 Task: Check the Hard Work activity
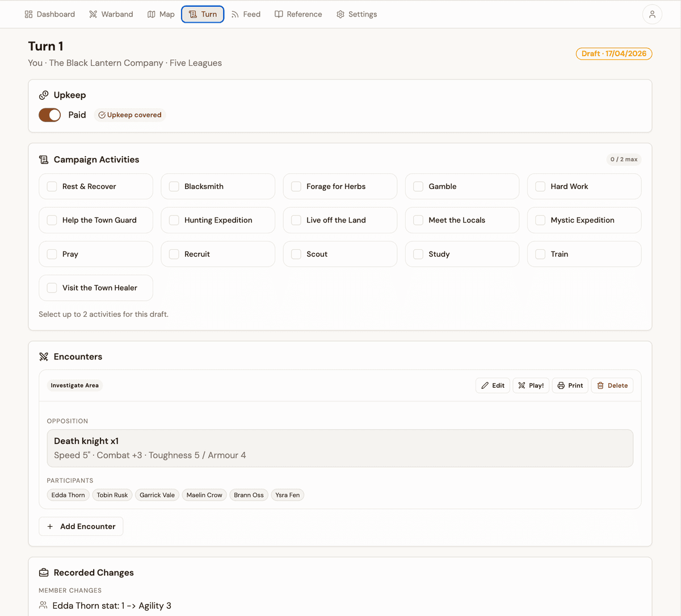coord(540,186)
